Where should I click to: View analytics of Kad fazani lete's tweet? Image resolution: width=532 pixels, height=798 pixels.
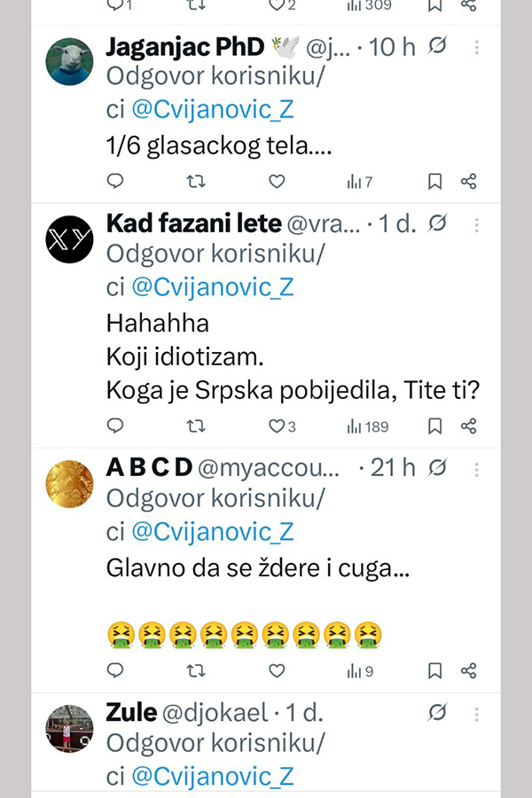[x=367, y=426]
